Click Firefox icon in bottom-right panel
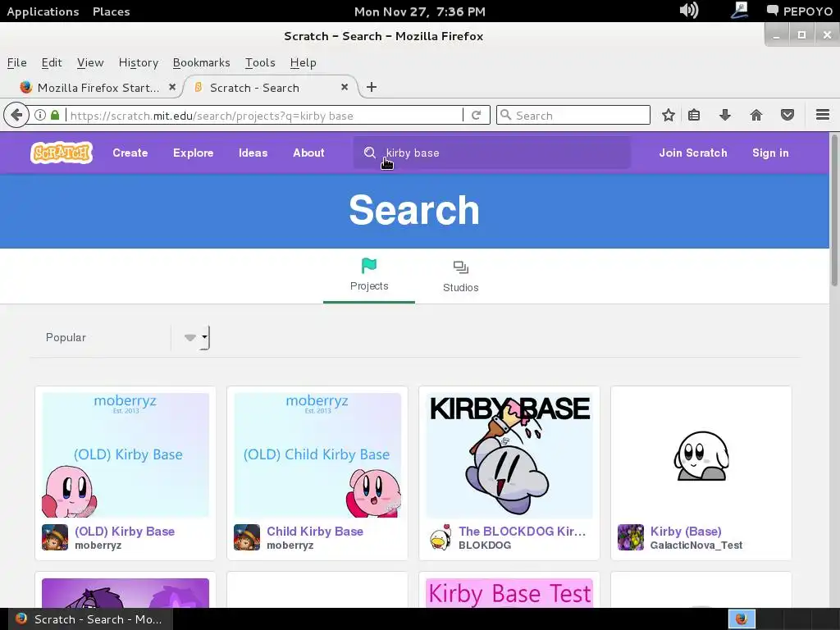Image resolution: width=840 pixels, height=630 pixels. coord(742,619)
